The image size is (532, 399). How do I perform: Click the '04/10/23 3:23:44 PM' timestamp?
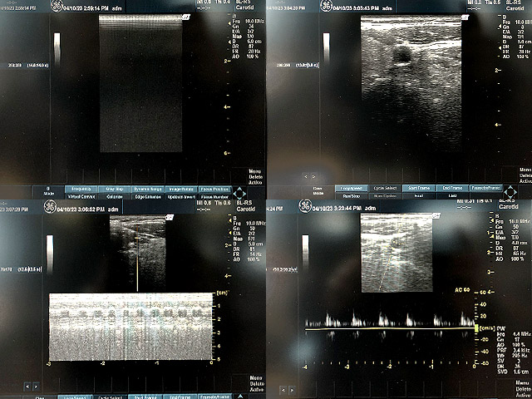click(x=338, y=208)
